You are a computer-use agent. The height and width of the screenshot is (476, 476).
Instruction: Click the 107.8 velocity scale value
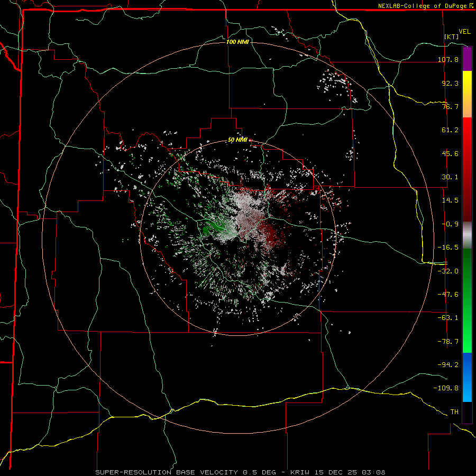[x=448, y=59]
